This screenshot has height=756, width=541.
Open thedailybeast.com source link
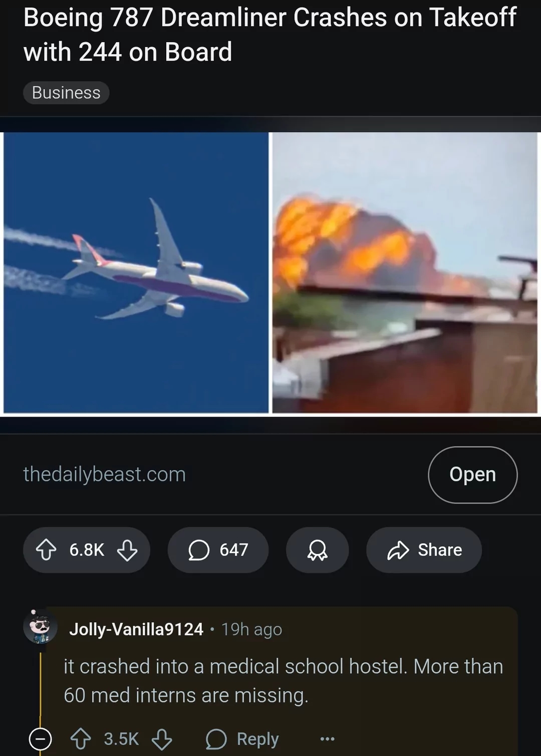[104, 474]
